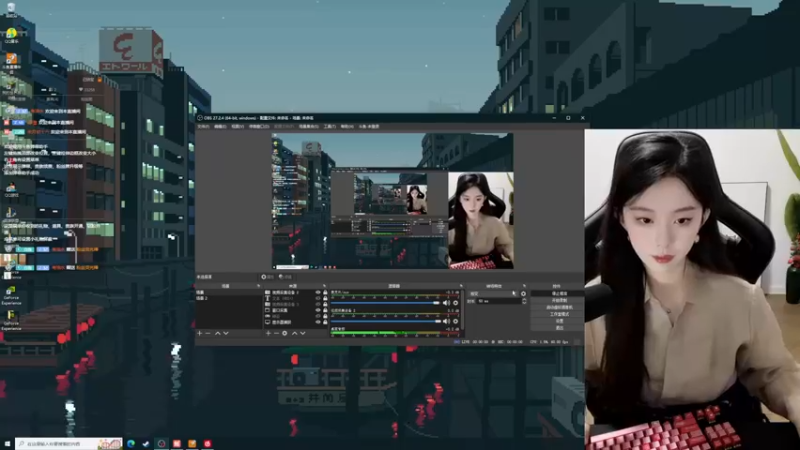The image size is (800, 450).
Task: Select 场景 2 in the scenes list
Action: [228, 298]
